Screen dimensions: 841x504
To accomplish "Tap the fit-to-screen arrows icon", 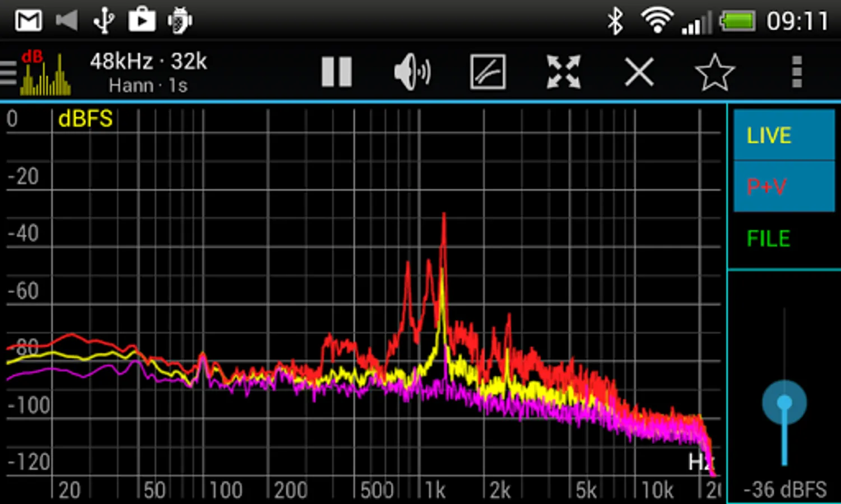I will click(x=564, y=72).
